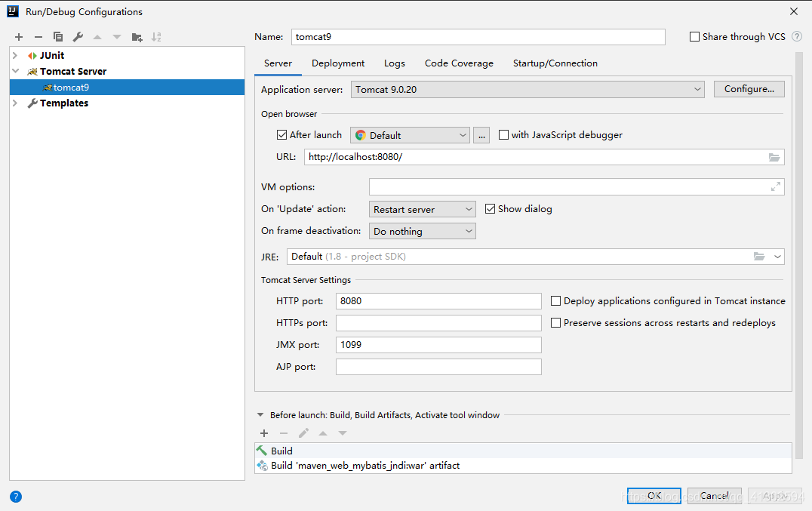812x511 pixels.
Task: Move before launch task up
Action: click(x=323, y=433)
